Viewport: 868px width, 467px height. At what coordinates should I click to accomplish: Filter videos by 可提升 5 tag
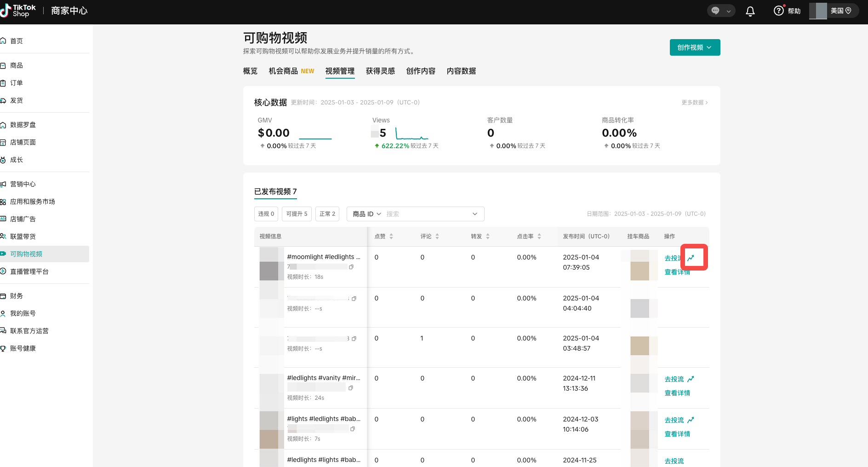(x=297, y=214)
